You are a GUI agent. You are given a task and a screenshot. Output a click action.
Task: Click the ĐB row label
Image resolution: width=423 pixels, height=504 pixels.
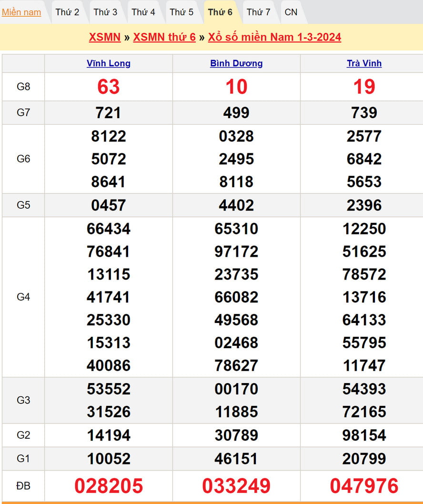[x=23, y=486]
